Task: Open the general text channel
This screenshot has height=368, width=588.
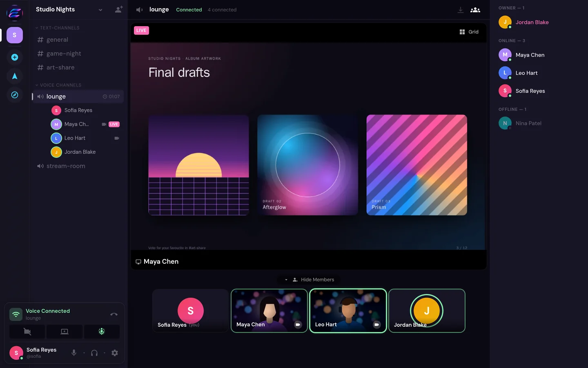Action: [x=78, y=40]
